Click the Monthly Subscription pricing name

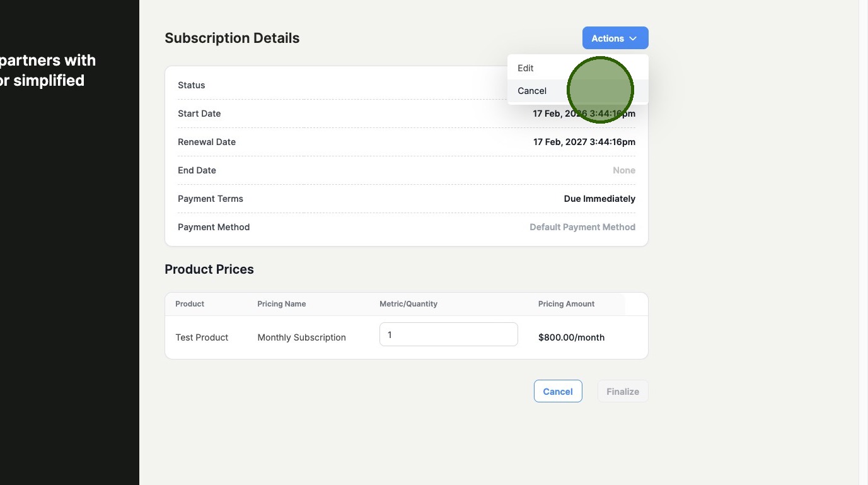(301, 337)
